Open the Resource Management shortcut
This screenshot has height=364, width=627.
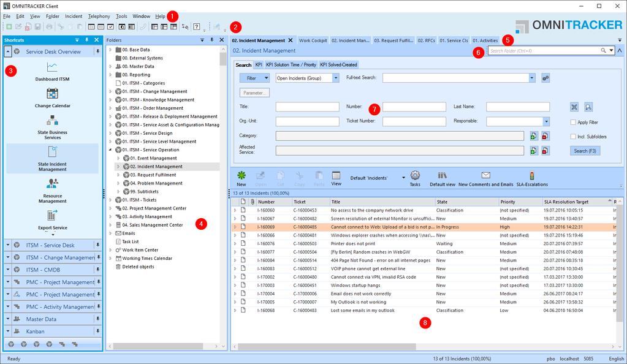point(52,191)
